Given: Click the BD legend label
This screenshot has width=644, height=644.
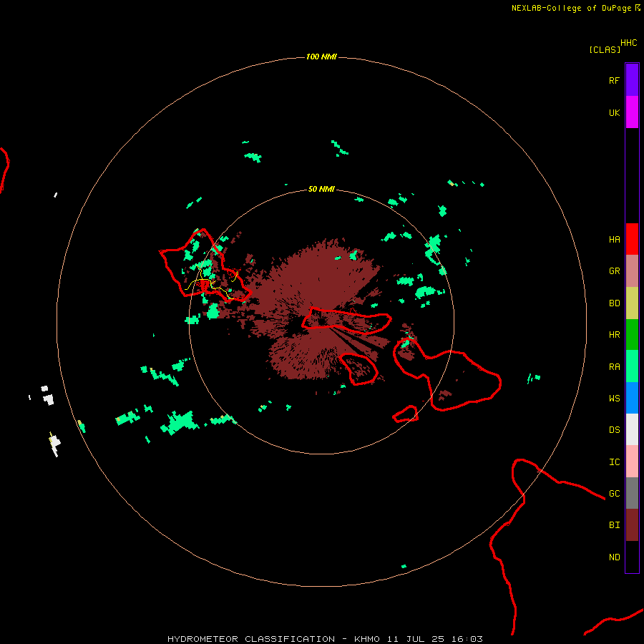Looking at the screenshot, I should [614, 303].
